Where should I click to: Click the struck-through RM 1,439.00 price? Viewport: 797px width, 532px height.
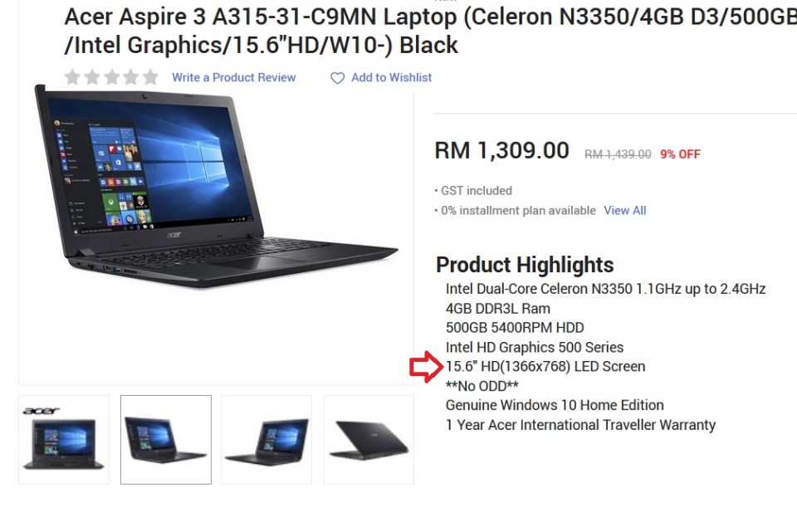coord(618,154)
